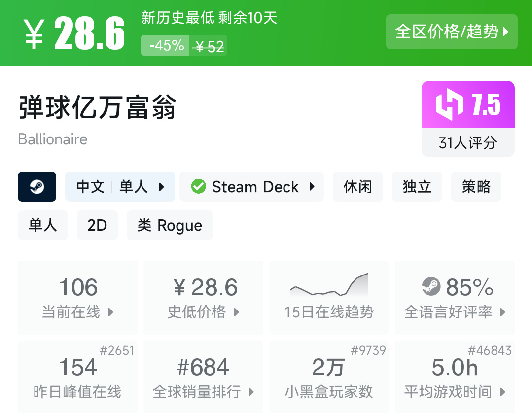Tap the 31人评分 rating count
This screenshot has height=413, width=532.
point(468,143)
